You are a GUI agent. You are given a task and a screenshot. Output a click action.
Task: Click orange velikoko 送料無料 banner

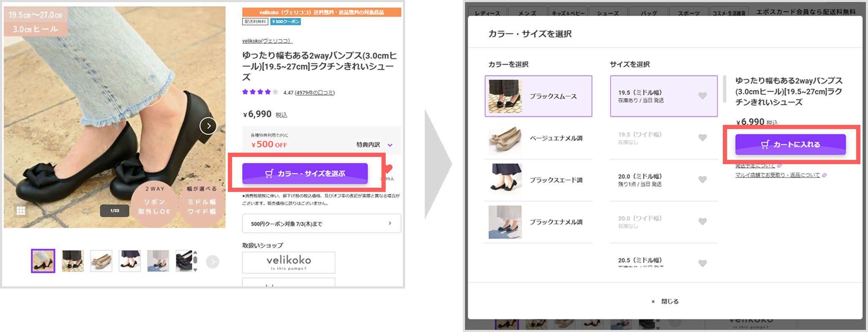coord(322,12)
